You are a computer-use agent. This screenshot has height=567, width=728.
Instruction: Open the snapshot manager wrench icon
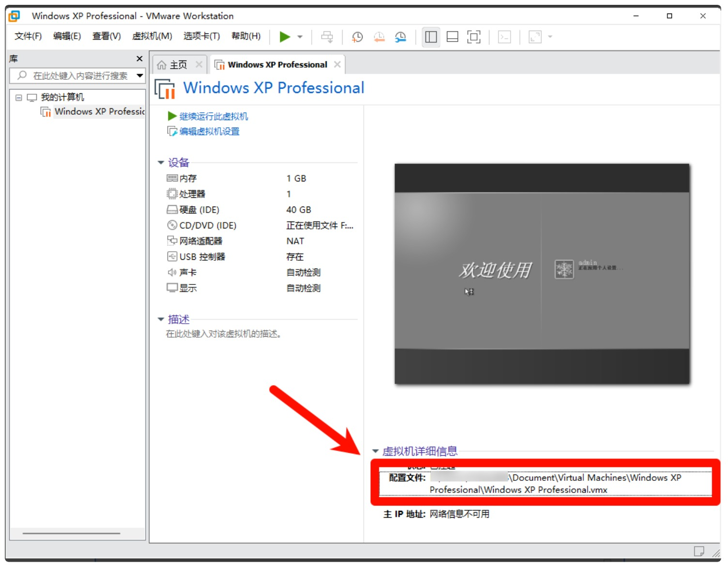[x=400, y=37]
